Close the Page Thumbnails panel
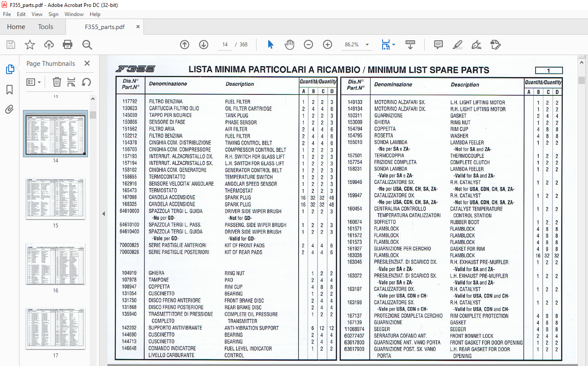Viewport: 588px width, 366px height. pos(87,63)
